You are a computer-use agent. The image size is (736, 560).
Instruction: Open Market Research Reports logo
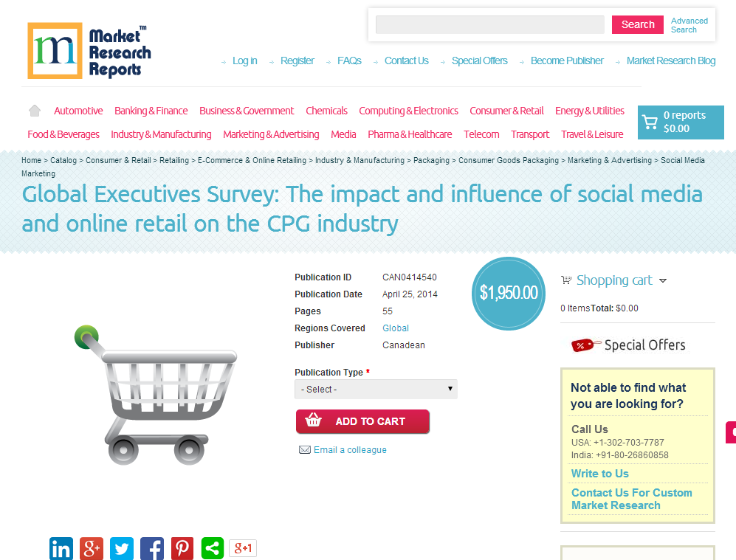(89, 51)
